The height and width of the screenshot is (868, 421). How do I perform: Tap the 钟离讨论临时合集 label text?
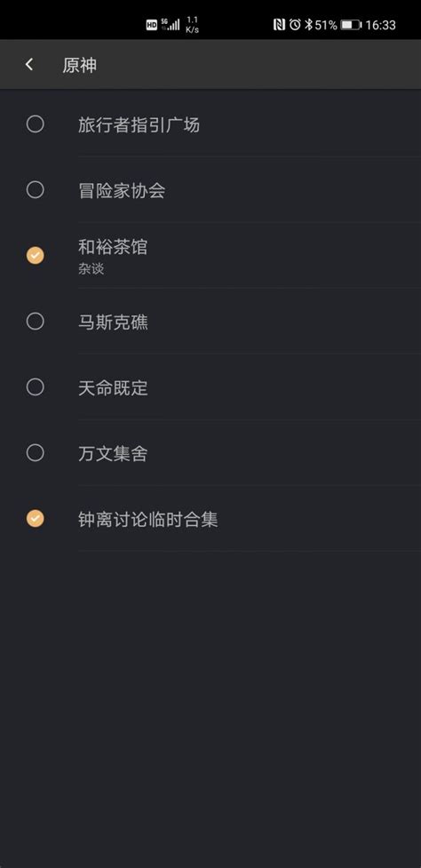[x=147, y=520]
